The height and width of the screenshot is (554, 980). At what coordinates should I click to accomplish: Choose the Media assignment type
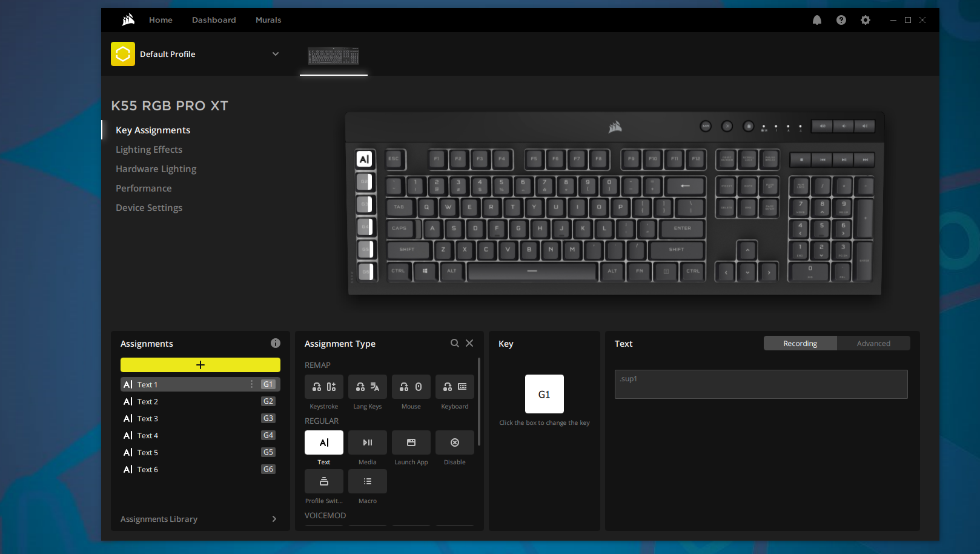point(368,442)
